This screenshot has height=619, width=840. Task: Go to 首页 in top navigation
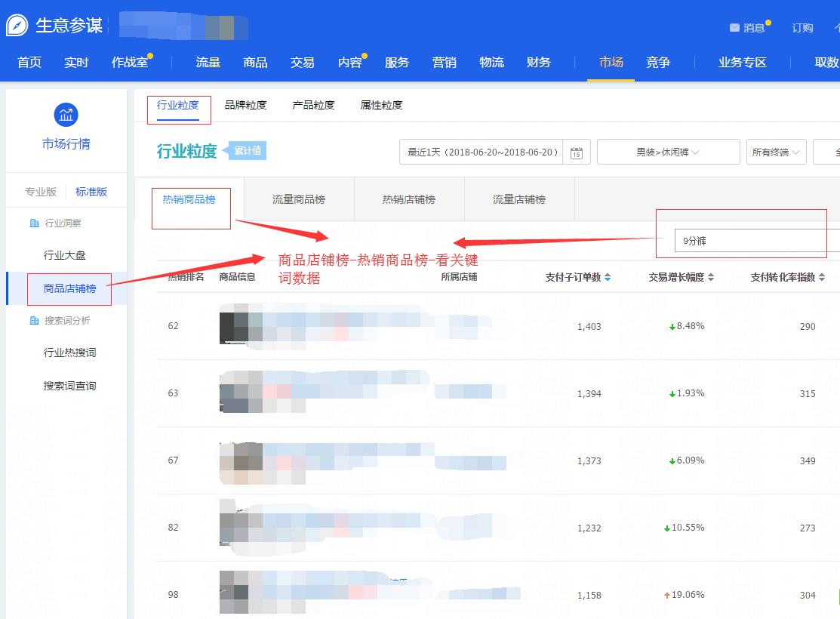pos(29,62)
